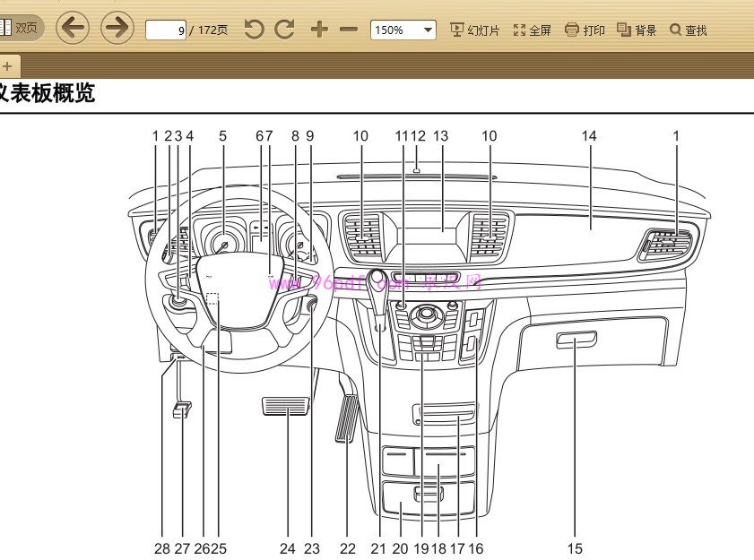Go to the previous page with the left arrow
754x560 pixels.
74,29
